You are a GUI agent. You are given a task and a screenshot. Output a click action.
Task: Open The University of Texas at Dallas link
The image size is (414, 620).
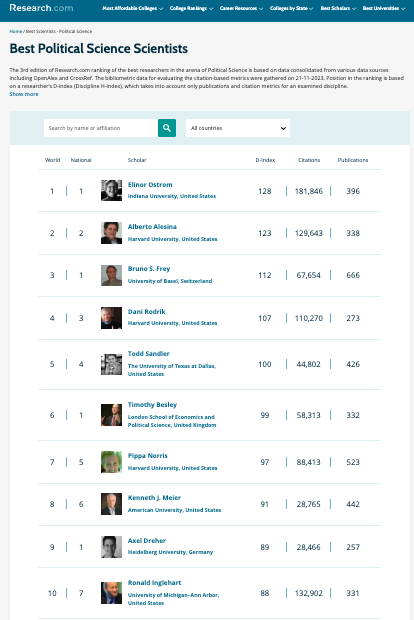(172, 370)
